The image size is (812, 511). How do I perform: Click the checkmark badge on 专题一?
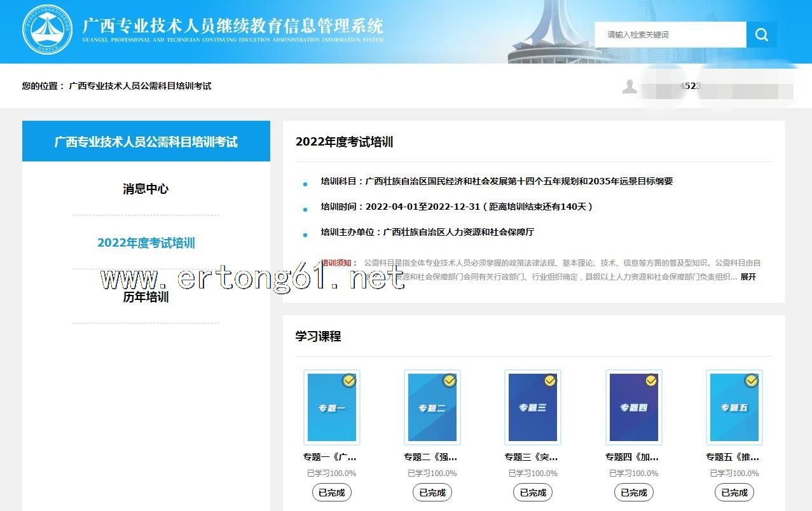349,381
